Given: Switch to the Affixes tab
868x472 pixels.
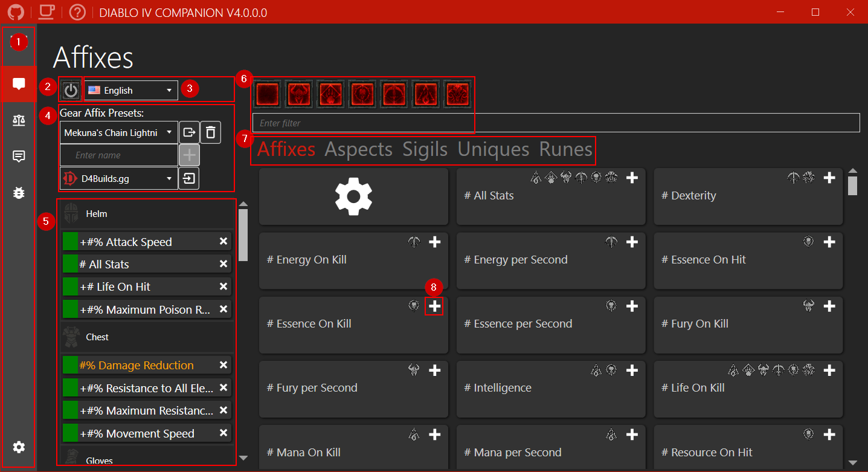Looking at the screenshot, I should (x=286, y=149).
